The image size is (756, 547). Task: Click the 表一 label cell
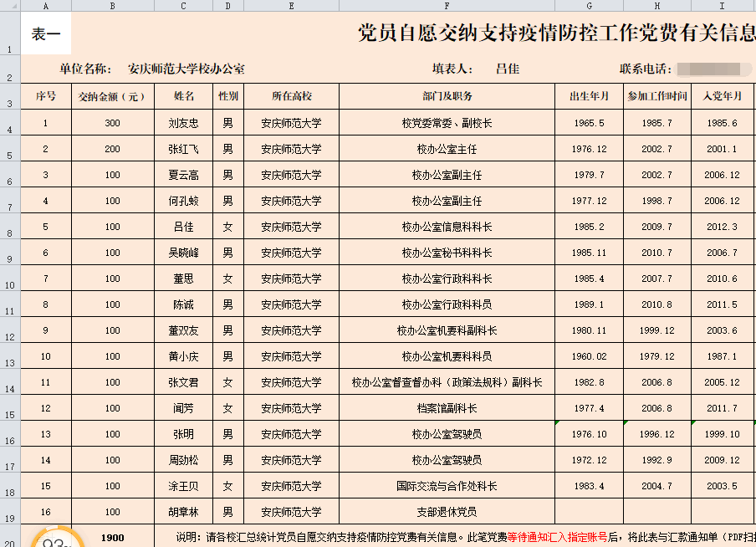point(46,34)
